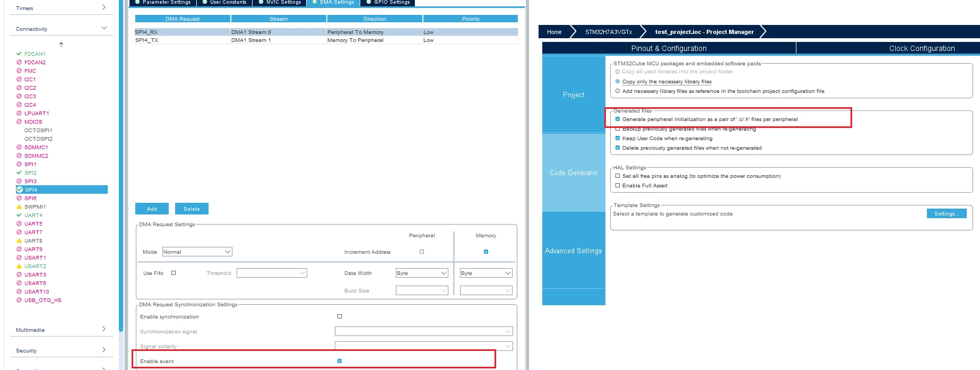Toggle Memory Increment Address checkbox
This screenshot has height=370, width=980.
click(486, 252)
